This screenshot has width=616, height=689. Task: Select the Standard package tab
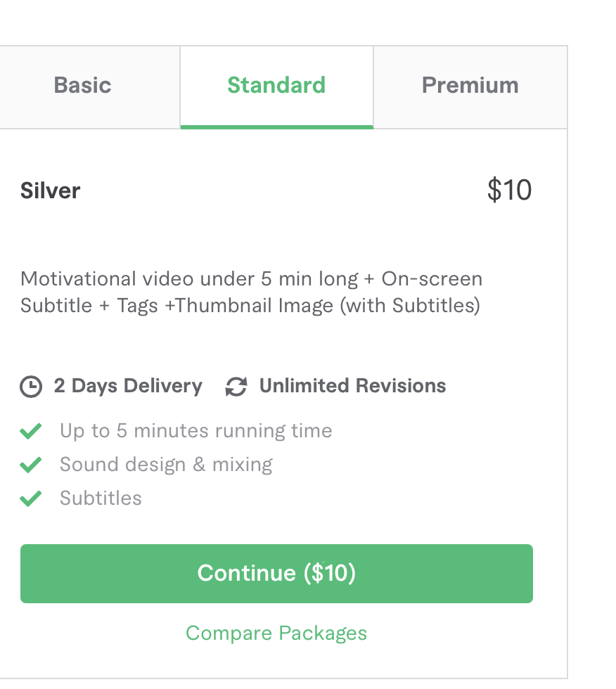276,86
